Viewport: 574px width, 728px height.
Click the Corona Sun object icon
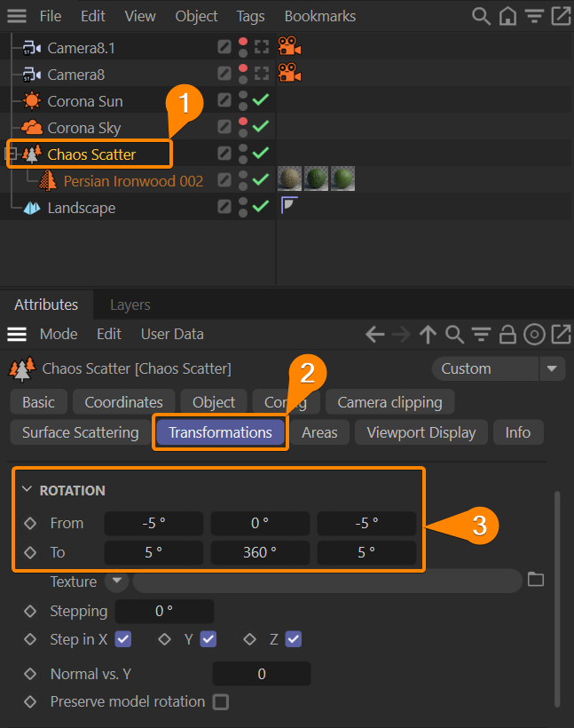point(32,100)
